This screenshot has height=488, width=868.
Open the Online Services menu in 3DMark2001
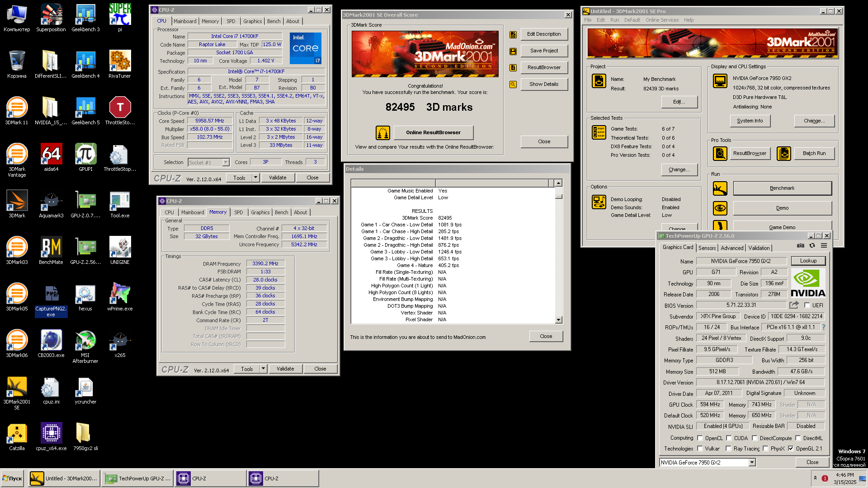662,20
